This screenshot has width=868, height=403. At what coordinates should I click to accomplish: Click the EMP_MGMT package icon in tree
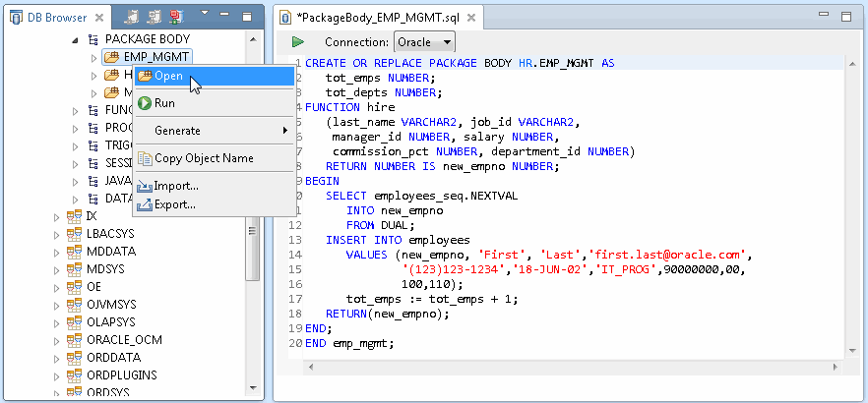111,58
